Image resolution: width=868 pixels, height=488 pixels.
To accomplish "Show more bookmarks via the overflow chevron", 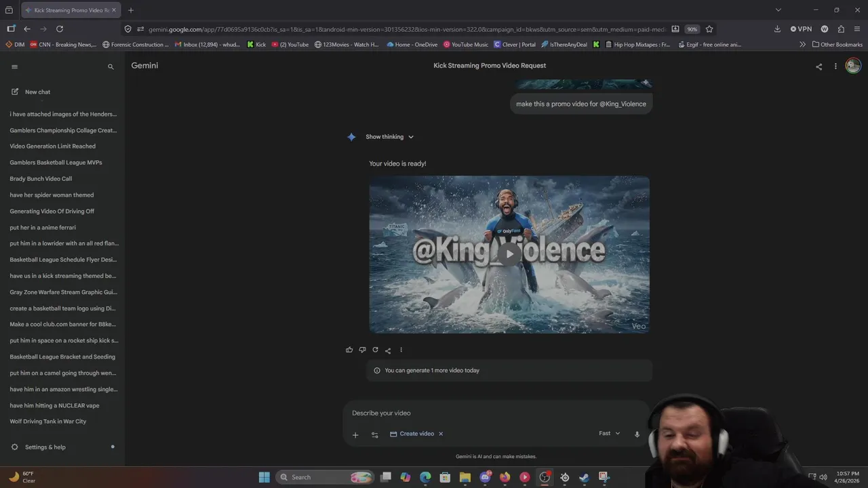I will pyautogui.click(x=803, y=45).
